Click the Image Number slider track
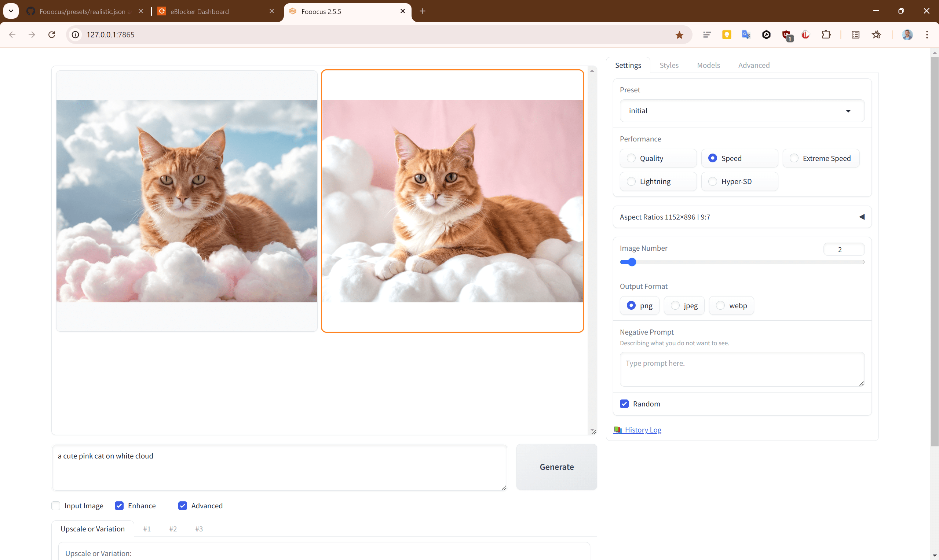The height and width of the screenshot is (560, 939). [x=742, y=262]
